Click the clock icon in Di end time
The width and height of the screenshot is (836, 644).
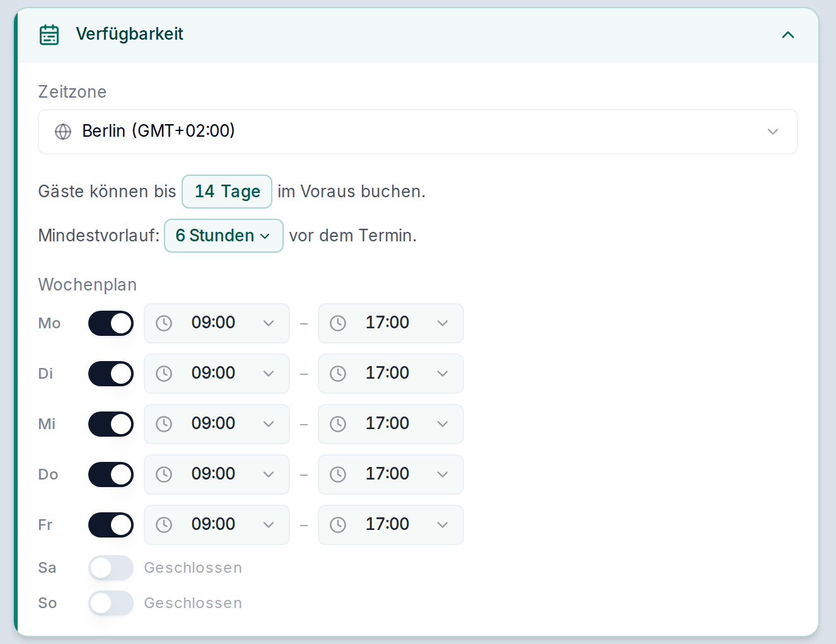338,374
